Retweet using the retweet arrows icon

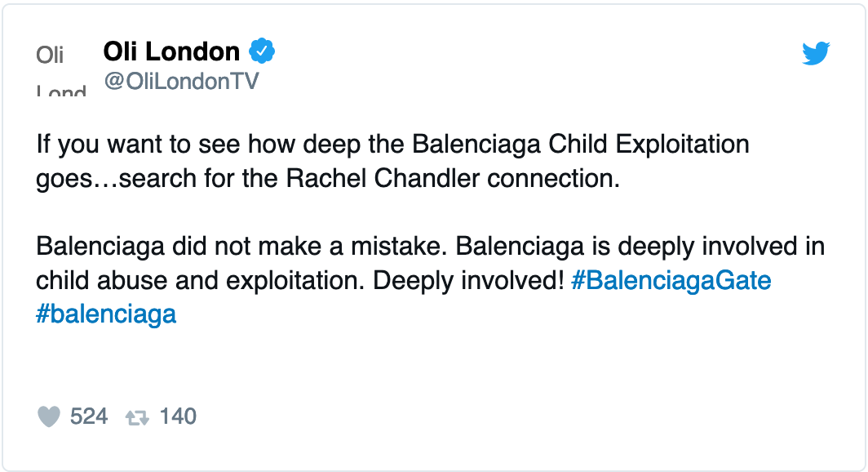[x=136, y=417]
